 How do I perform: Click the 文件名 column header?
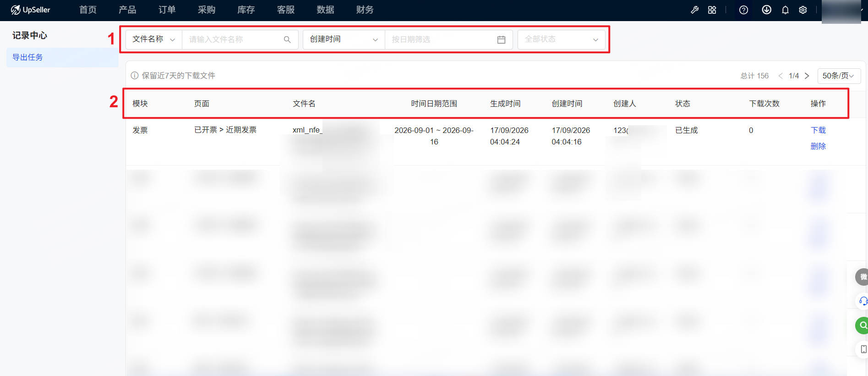pos(304,104)
